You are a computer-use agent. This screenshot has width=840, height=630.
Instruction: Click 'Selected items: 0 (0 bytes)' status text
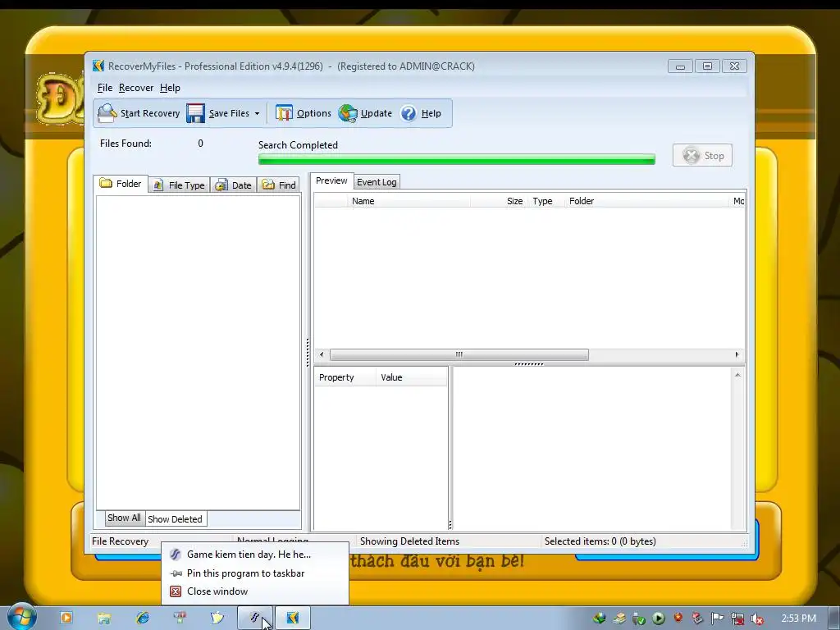[600, 541]
